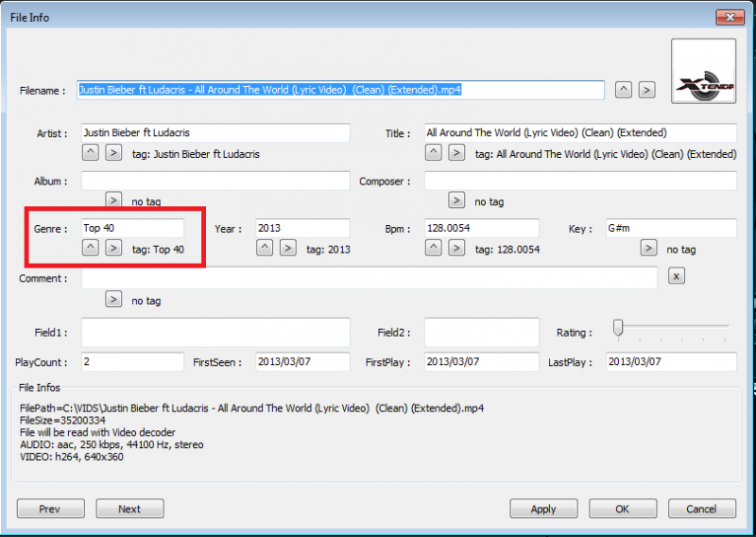The width and height of the screenshot is (756, 537).
Task: Click the right-arrow button under Key field
Action: coord(648,248)
